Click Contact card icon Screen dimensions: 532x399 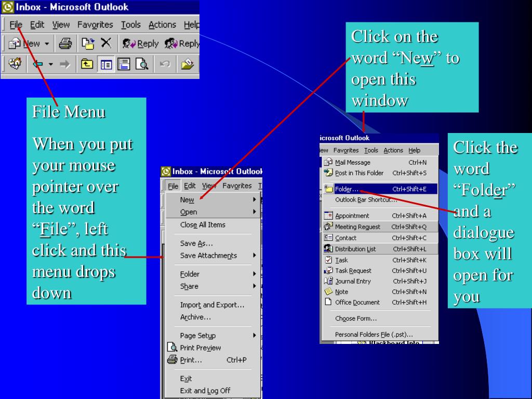pos(328,237)
